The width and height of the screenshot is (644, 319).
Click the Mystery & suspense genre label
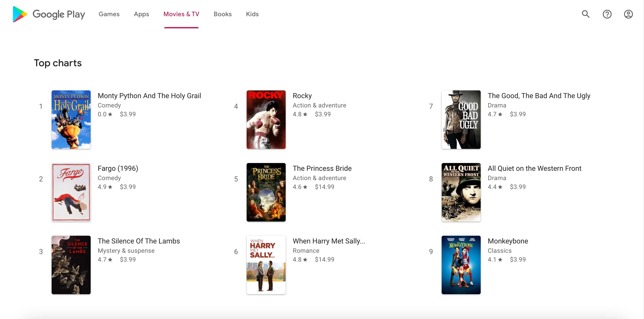[126, 251]
